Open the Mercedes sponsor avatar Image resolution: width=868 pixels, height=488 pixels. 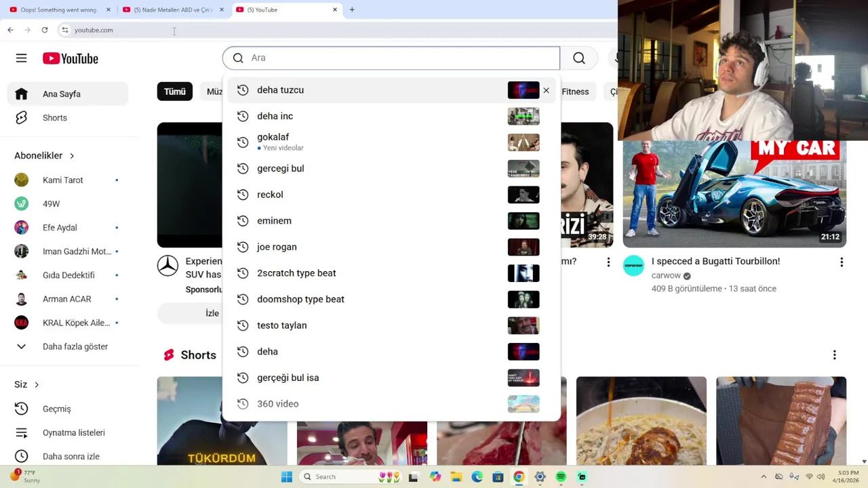pyautogui.click(x=167, y=266)
